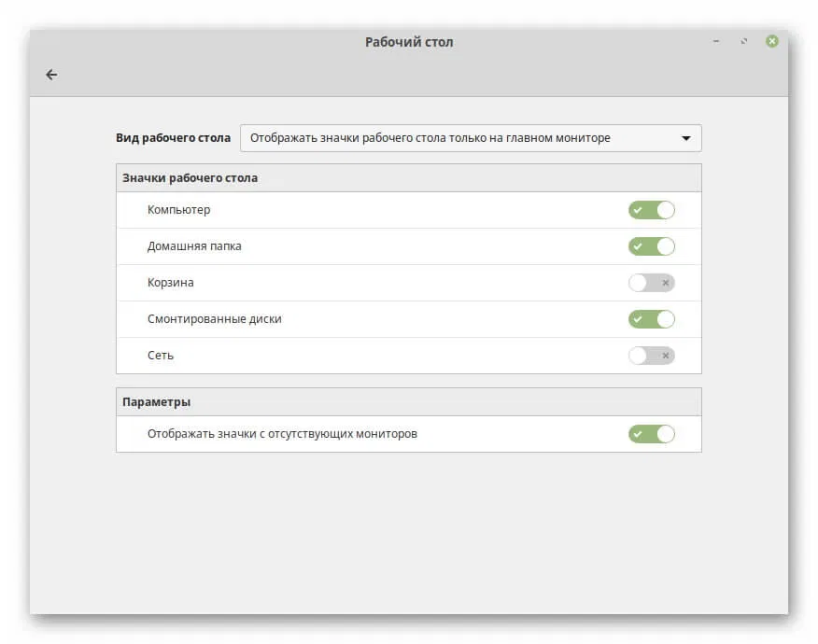The image size is (818, 644).
Task: Click the restore window icon in titlebar
Action: pyautogui.click(x=744, y=42)
